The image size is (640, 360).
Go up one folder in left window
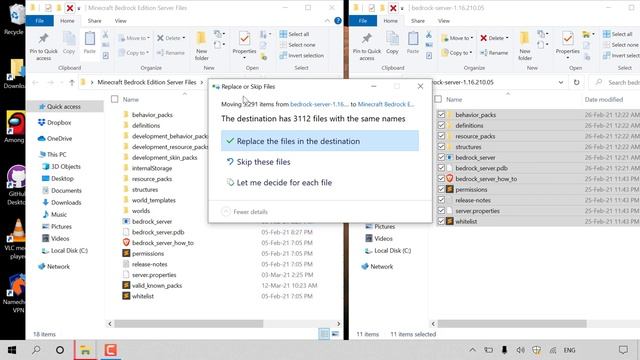[72, 82]
